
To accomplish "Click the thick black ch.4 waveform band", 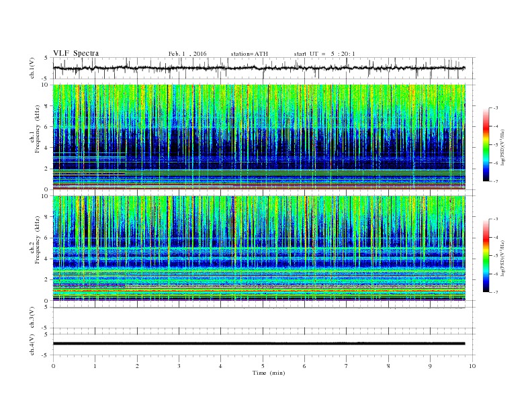I will (259, 344).
